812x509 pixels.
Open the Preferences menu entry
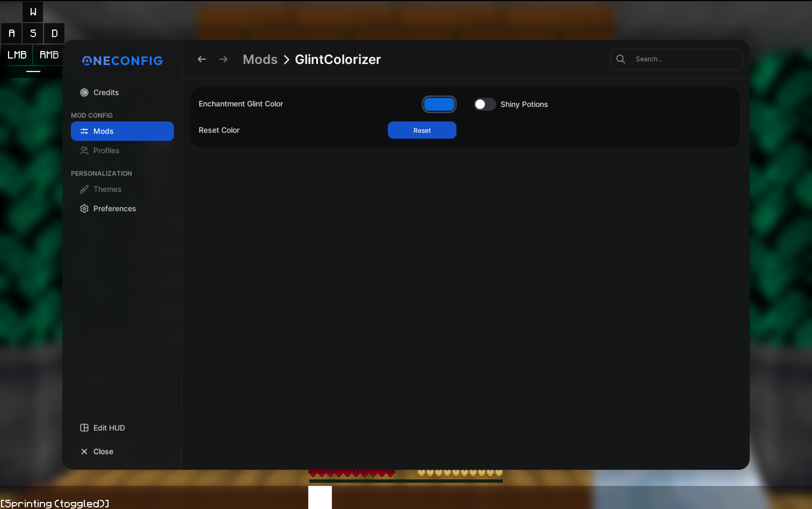pyautogui.click(x=114, y=208)
